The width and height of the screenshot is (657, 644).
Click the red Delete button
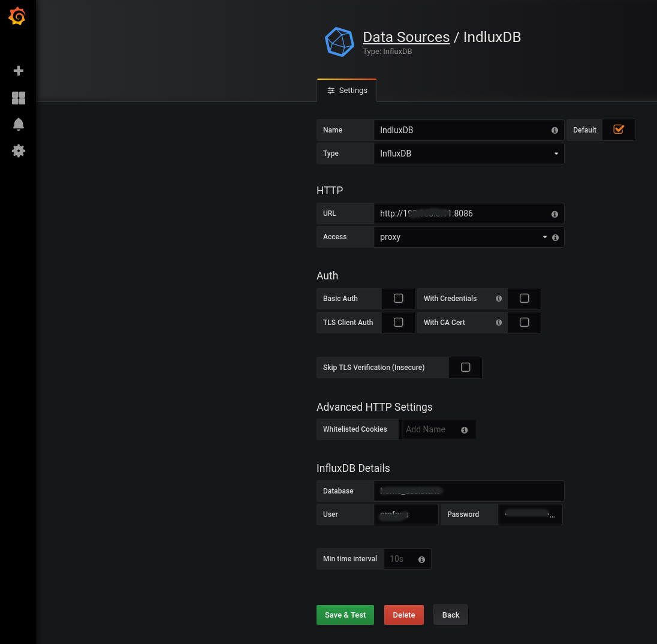point(403,615)
